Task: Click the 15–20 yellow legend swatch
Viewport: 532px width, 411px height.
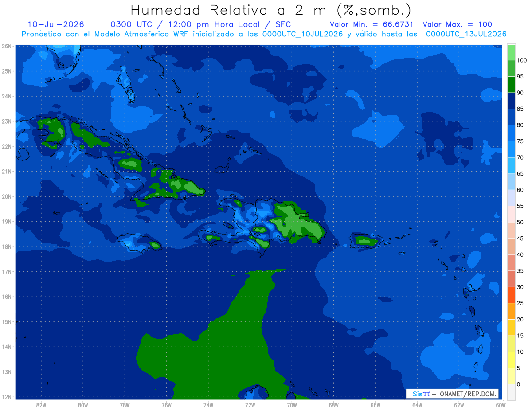Action: pos(511,327)
